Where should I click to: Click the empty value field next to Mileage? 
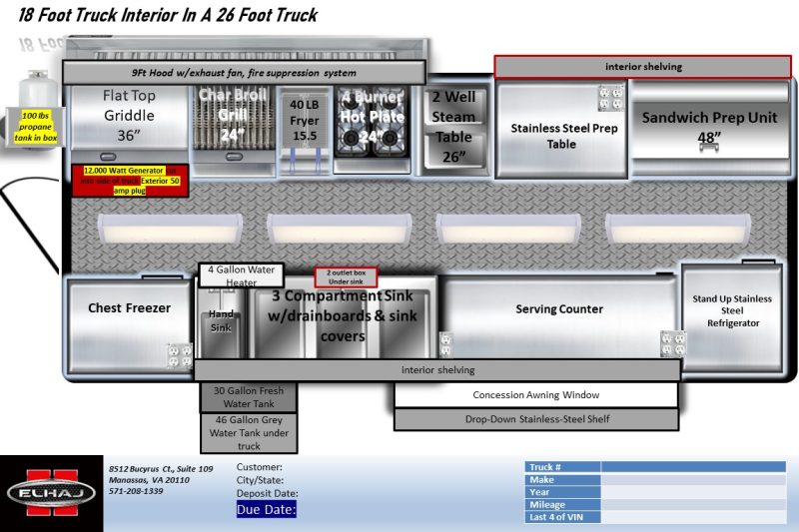point(693,504)
